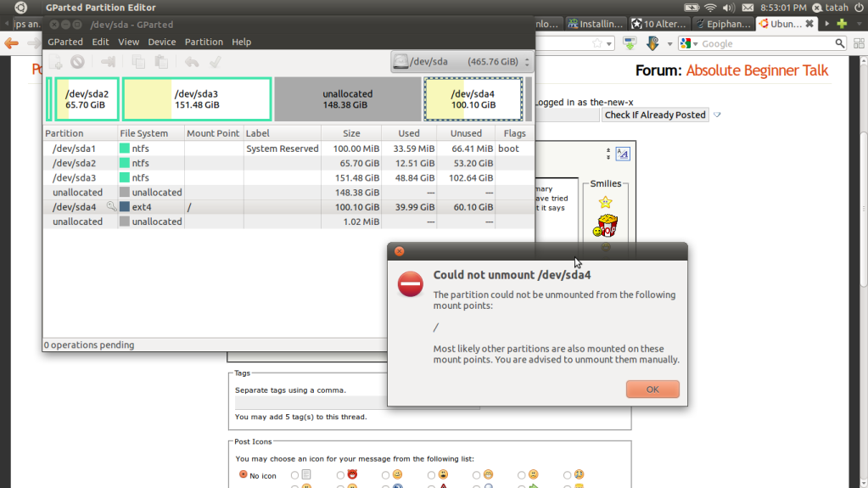The height and width of the screenshot is (488, 868).
Task: Select the winking smiley post icon radio
Action: pyautogui.click(x=385, y=475)
